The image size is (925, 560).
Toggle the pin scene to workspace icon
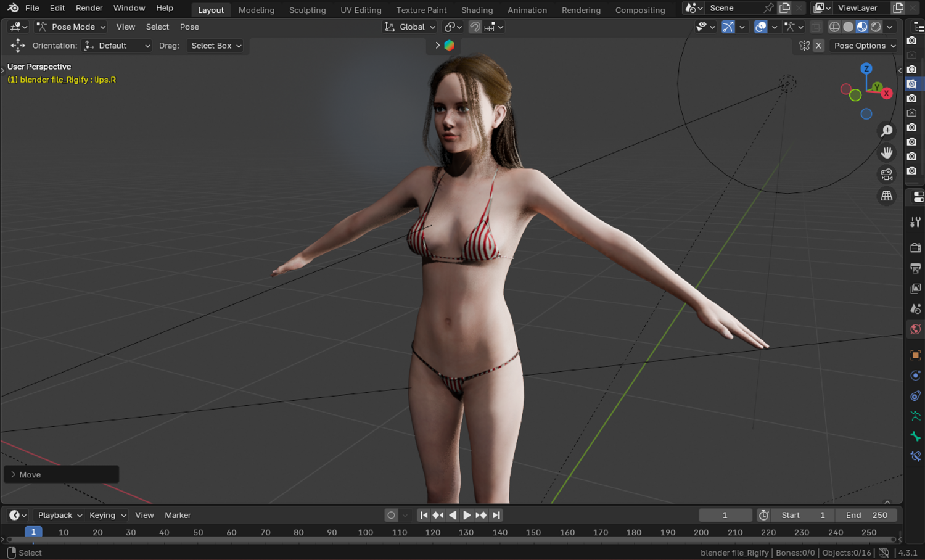click(x=768, y=8)
